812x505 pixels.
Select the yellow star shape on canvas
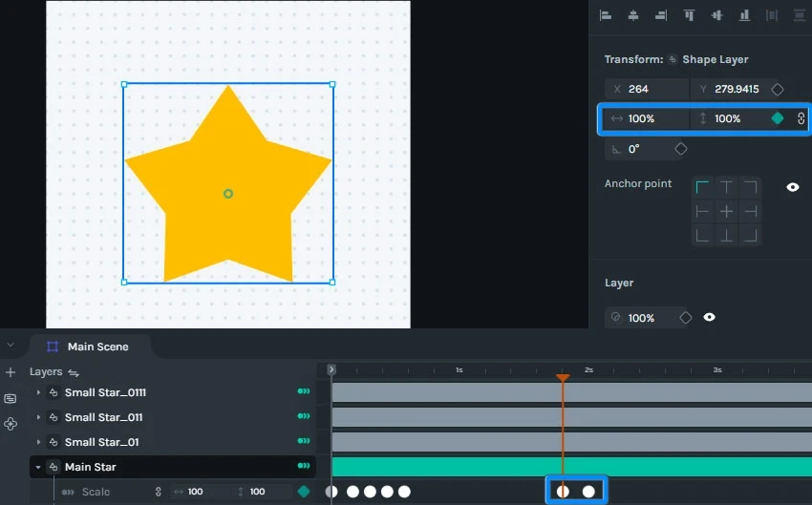point(228,183)
